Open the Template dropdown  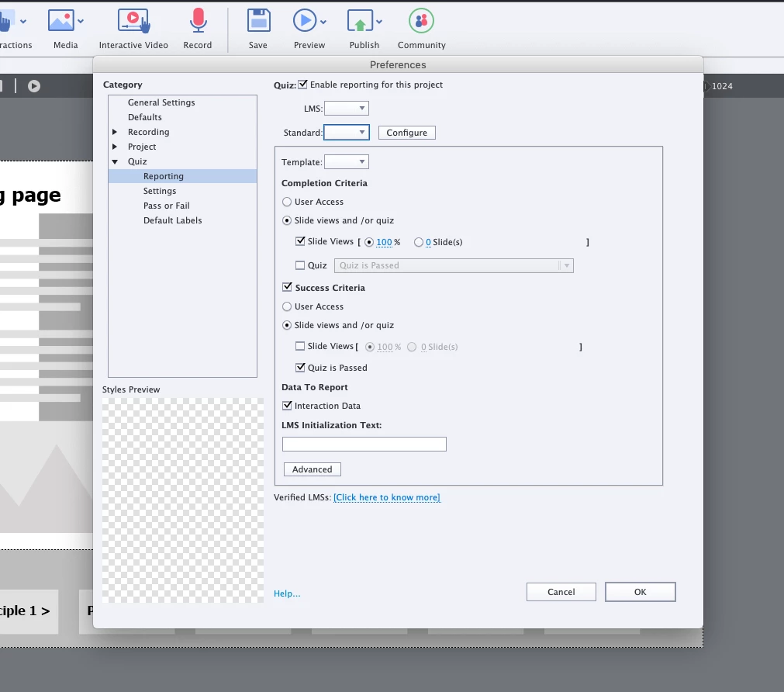tap(347, 162)
